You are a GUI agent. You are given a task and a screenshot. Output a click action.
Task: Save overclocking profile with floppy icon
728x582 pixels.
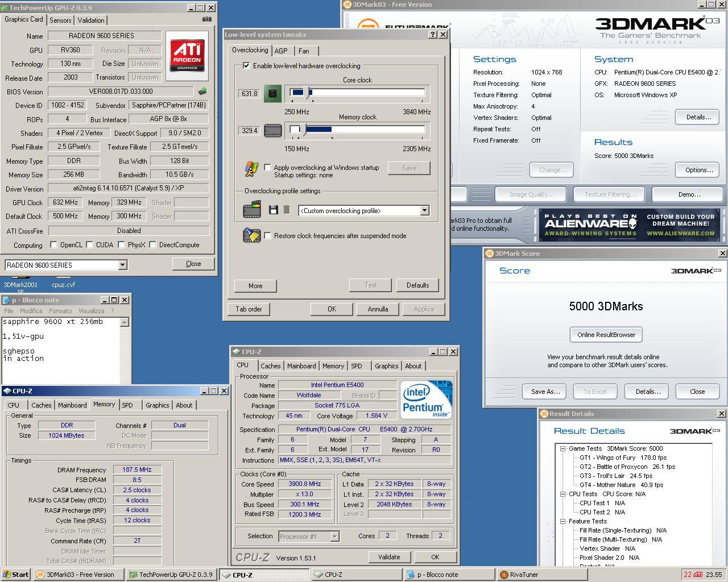274,210
